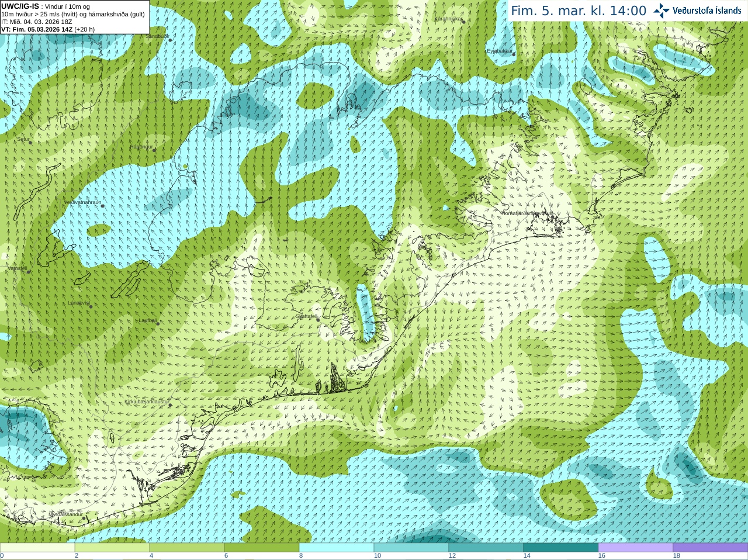Click the Mýrdalssandur station label
Image resolution: width=748 pixels, height=560 pixels.
click(x=65, y=514)
